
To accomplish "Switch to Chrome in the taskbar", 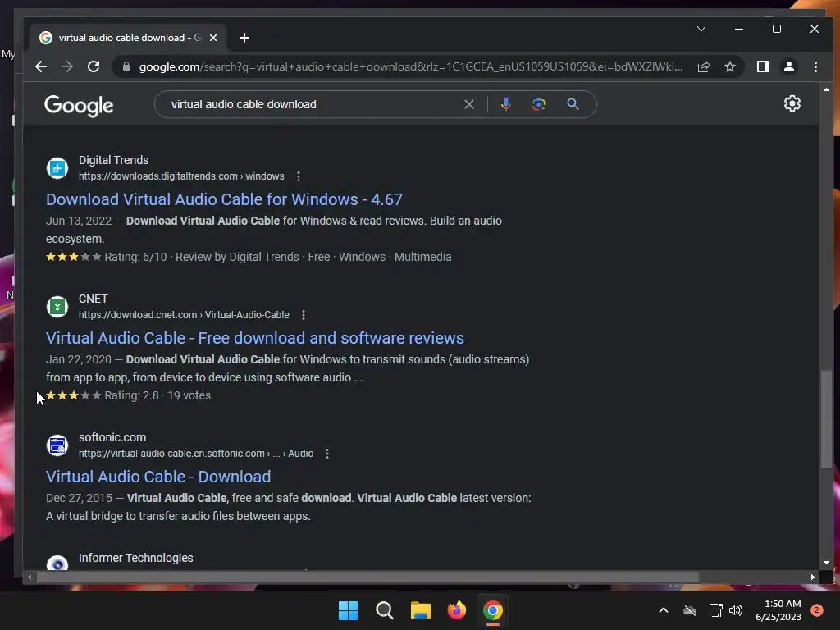I will (493, 610).
